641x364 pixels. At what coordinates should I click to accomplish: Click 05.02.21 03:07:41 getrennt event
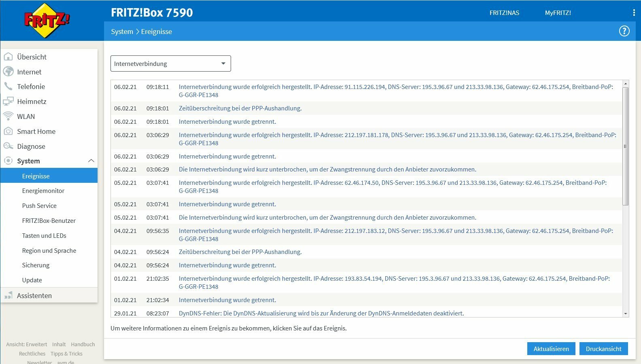point(367,204)
